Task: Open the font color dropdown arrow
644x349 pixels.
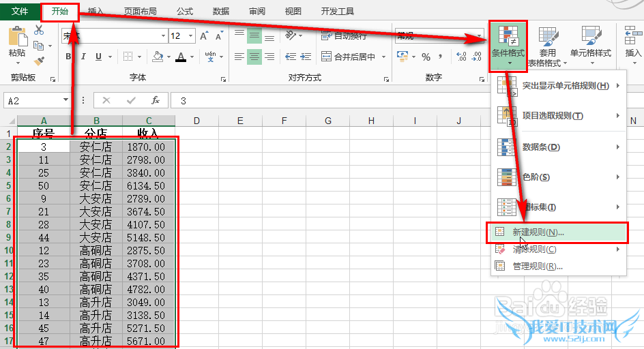Action: [x=192, y=57]
